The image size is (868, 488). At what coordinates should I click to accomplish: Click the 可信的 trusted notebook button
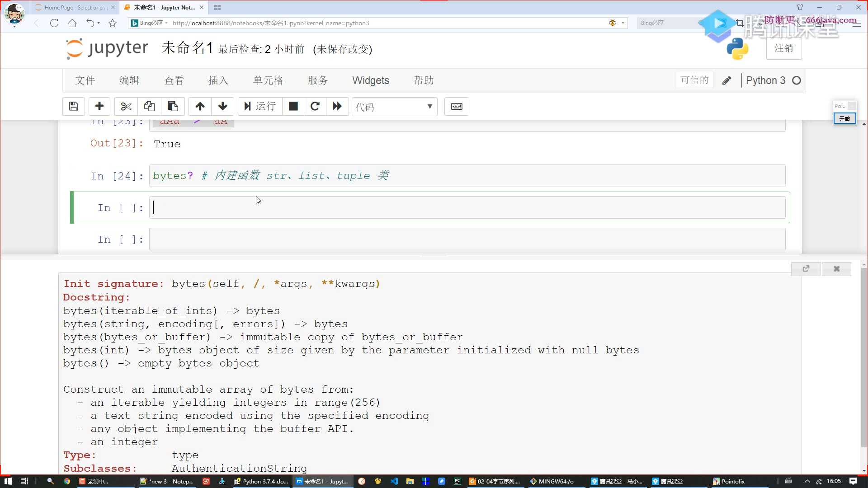tap(694, 80)
